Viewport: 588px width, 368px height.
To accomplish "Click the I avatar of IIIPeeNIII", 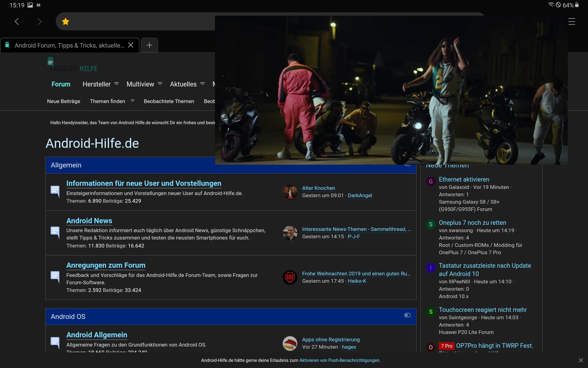I will click(431, 267).
